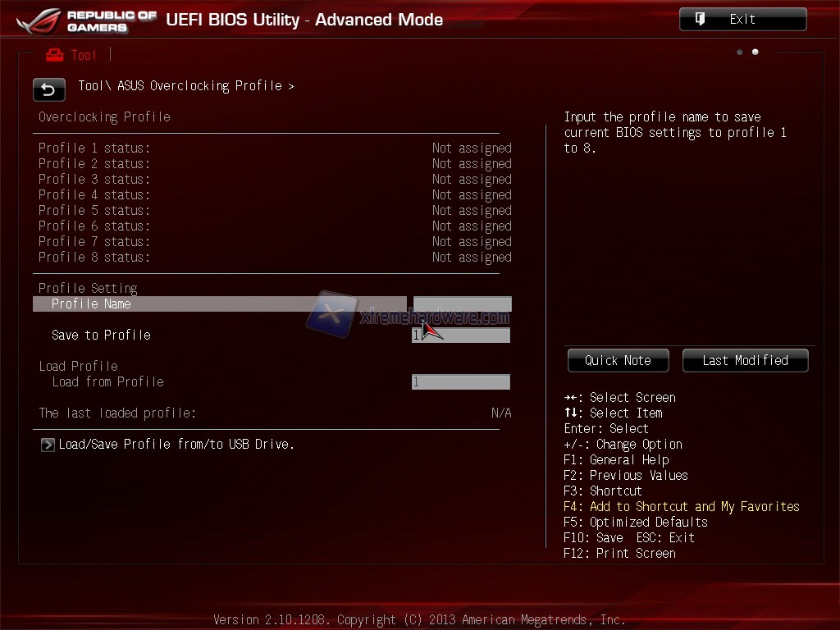Viewport: 840px width, 630px height.
Task: Select the second page indicator dot
Action: coord(756,52)
